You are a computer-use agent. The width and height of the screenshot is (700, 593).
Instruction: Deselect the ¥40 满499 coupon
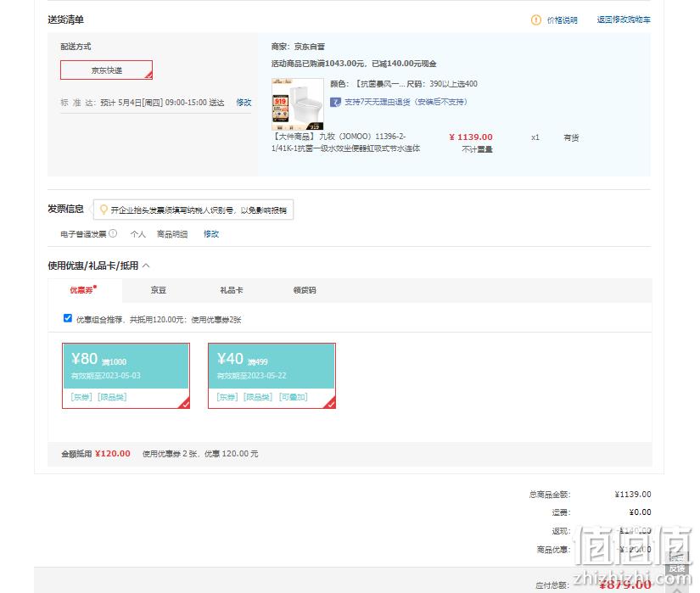point(272,376)
